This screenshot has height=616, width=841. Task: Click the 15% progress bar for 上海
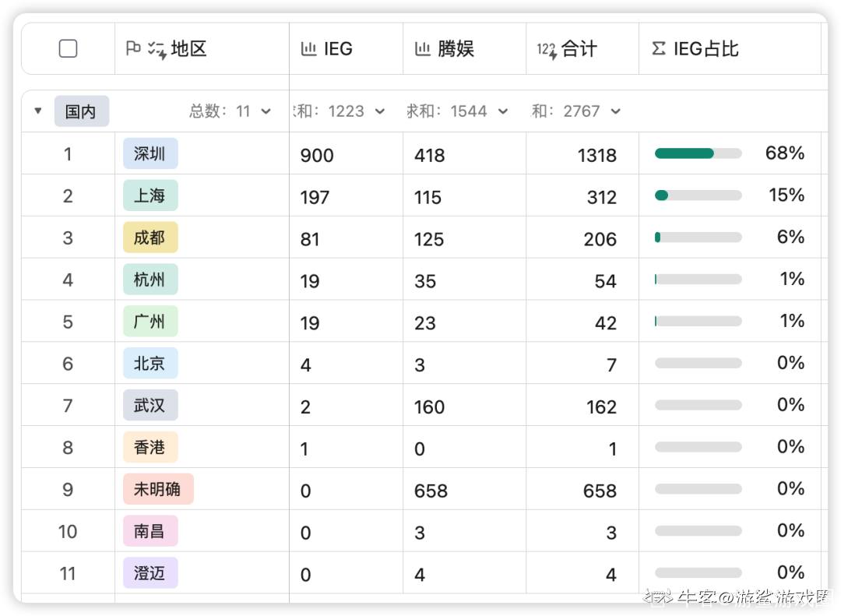pos(698,195)
